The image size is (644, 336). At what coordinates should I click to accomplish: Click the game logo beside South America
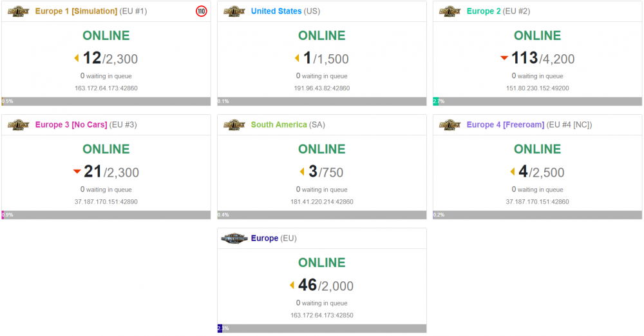click(x=234, y=125)
